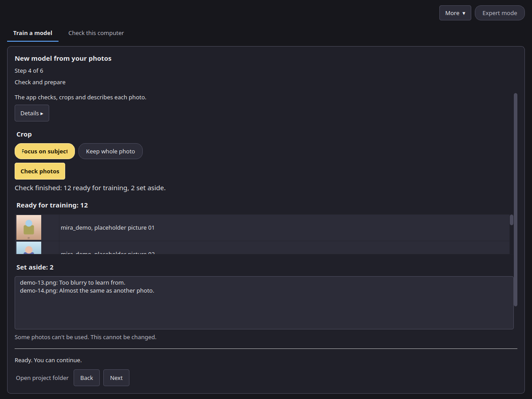Viewport: 532px width, 399px height.
Task: Open the second photo thumbnail
Action: tap(29, 248)
